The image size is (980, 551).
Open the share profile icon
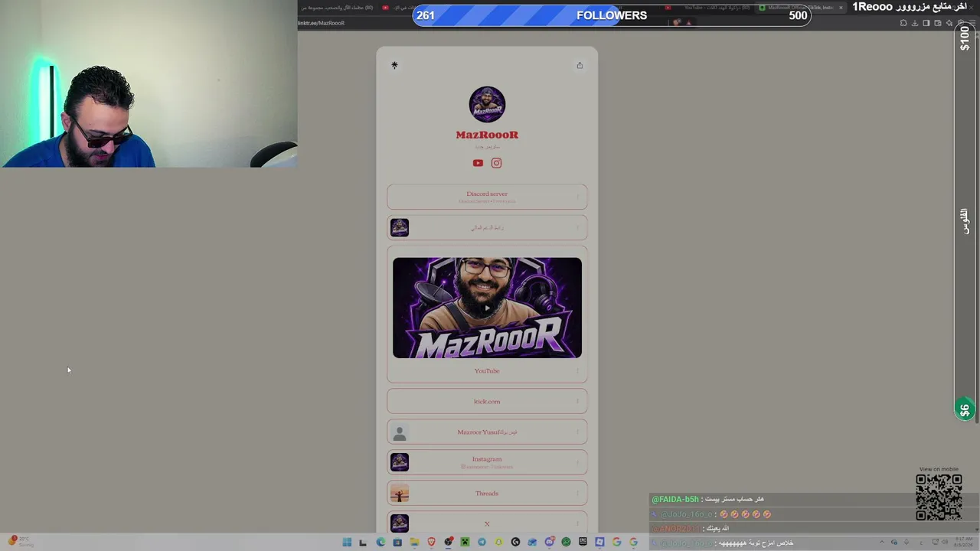pos(580,65)
